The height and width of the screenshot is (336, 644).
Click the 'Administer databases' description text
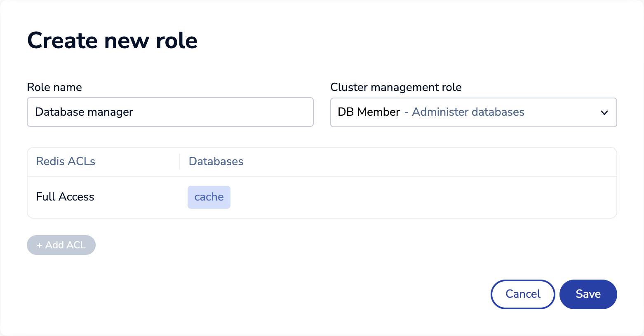coord(468,112)
